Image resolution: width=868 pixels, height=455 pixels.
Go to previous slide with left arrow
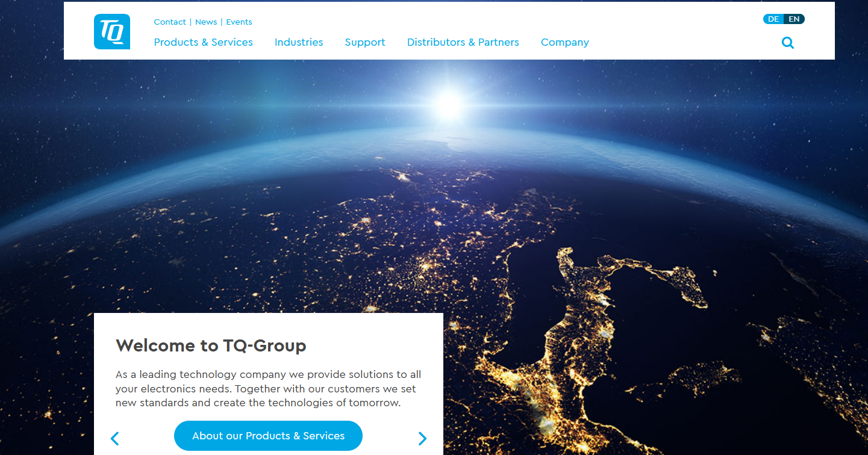click(x=115, y=439)
